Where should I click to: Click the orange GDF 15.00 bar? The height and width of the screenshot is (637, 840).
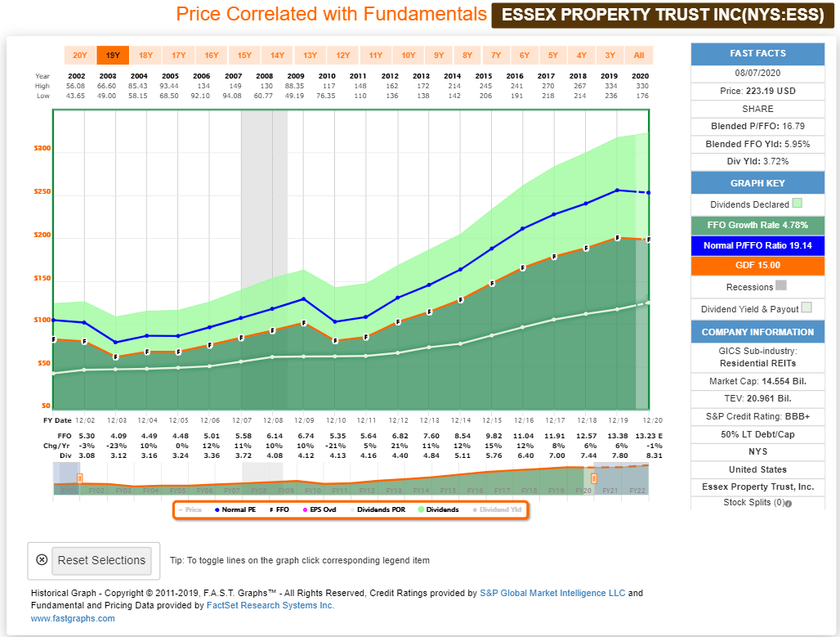pyautogui.click(x=757, y=266)
